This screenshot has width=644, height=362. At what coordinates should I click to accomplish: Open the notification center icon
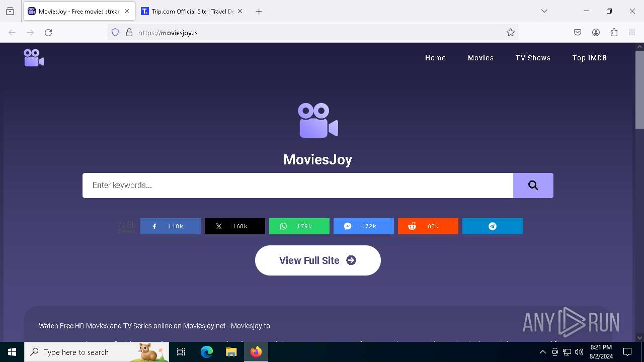(x=627, y=352)
